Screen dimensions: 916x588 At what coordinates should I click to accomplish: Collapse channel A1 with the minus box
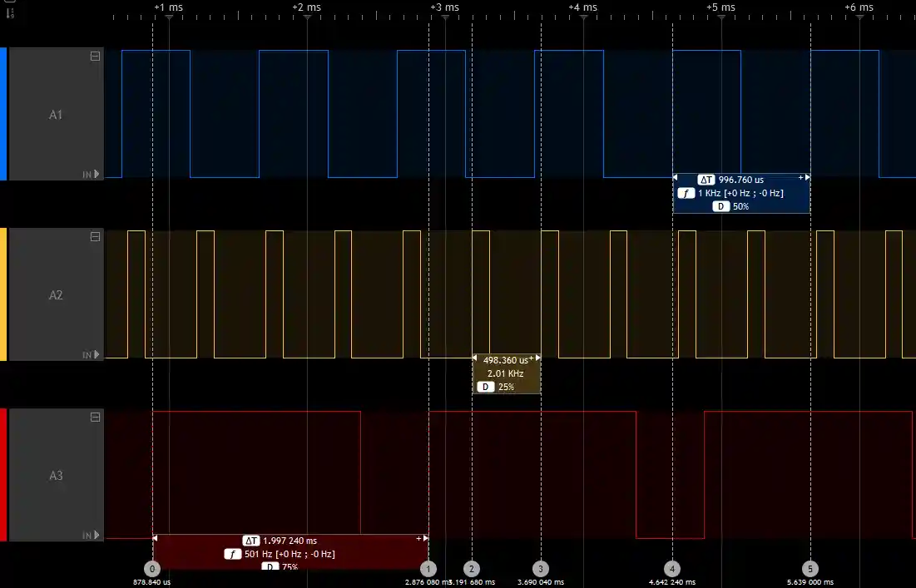[x=95, y=57]
